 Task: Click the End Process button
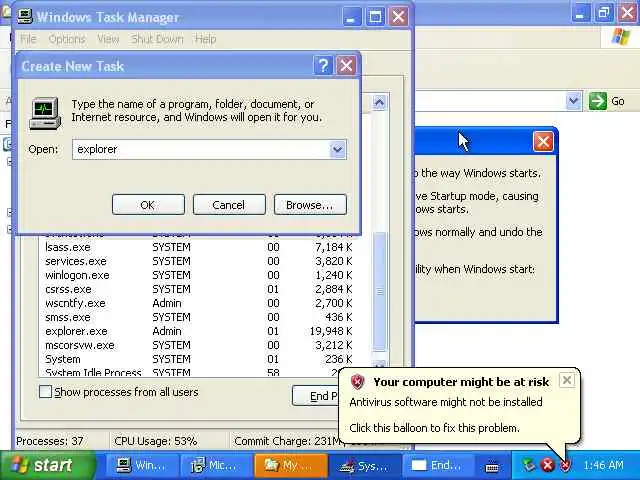coord(316,396)
